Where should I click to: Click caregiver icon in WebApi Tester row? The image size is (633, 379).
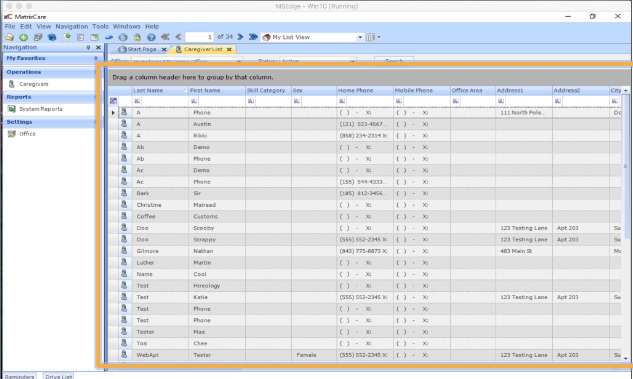pyautogui.click(x=124, y=354)
